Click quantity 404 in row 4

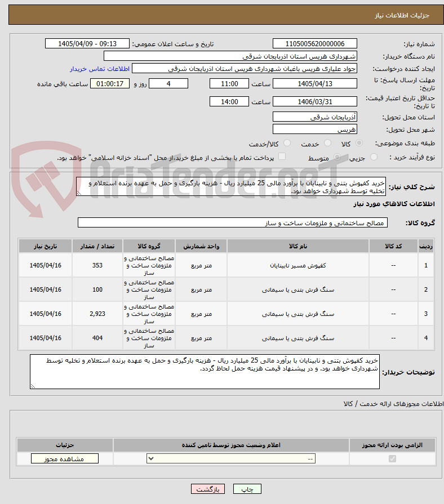point(97,338)
